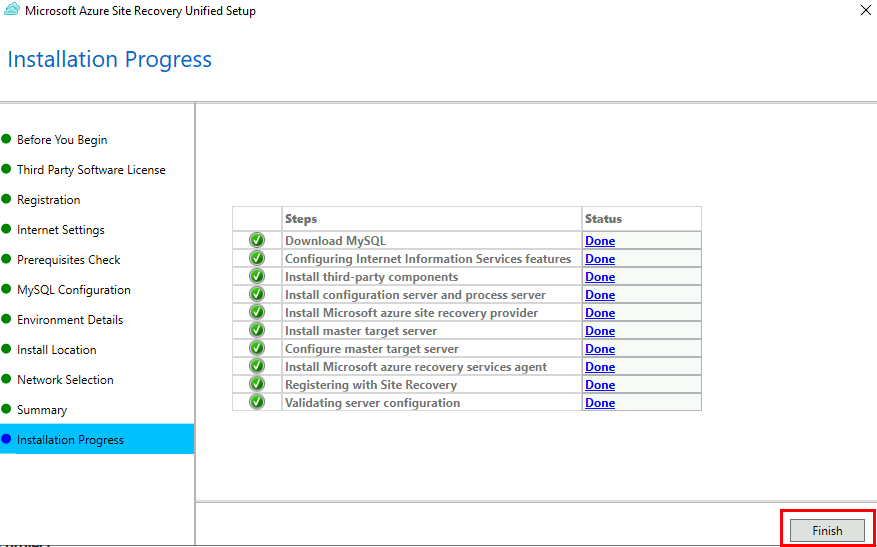Open the Install Location step
This screenshot has height=547, width=877.
(56, 350)
